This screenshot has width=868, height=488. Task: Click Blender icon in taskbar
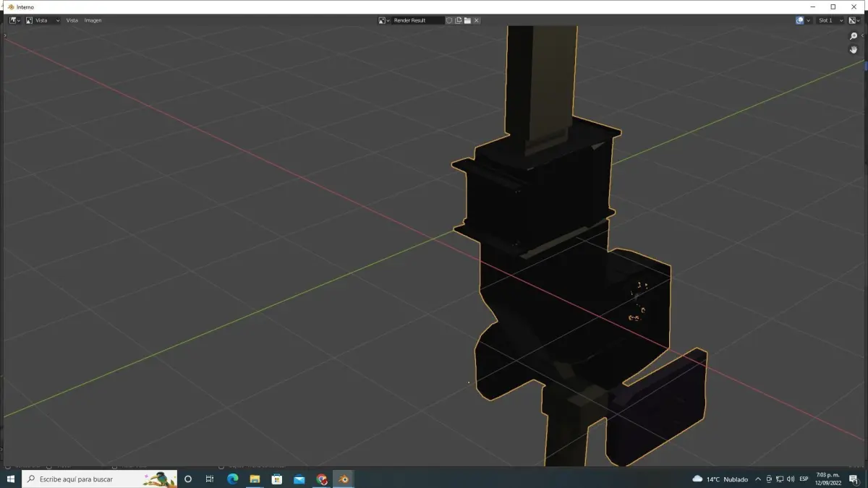click(344, 479)
